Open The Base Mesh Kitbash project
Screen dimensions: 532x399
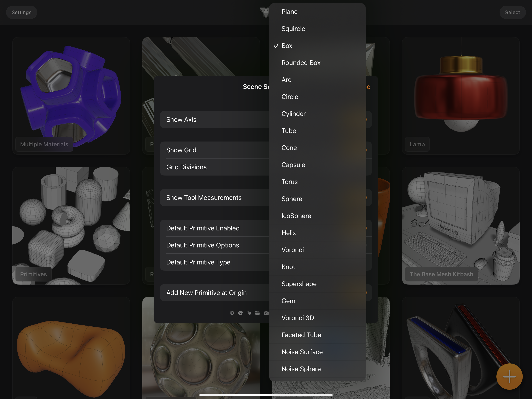[x=461, y=226]
